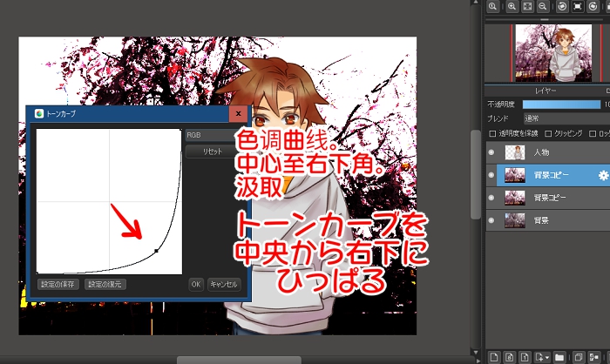The image size is (610, 364).
Task: Add a new color layer
Action: click(x=494, y=357)
